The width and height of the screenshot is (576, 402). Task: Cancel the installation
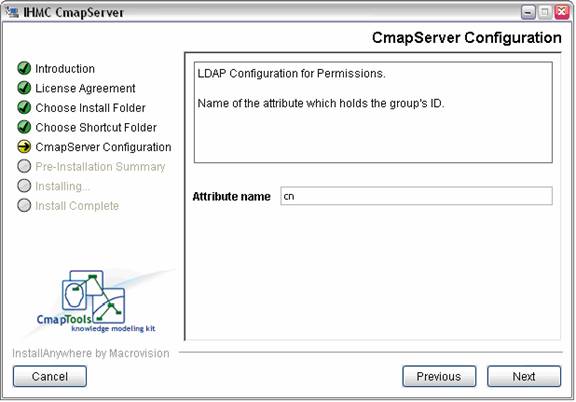coord(50,376)
